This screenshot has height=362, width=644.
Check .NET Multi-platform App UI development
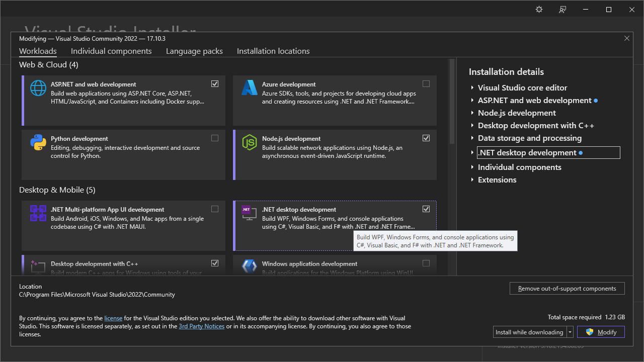(215, 209)
